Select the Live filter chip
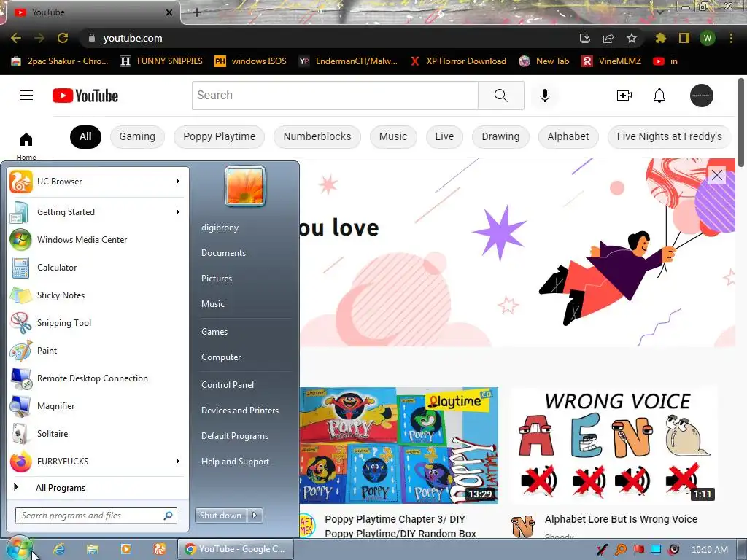This screenshot has width=747, height=560. coord(444,136)
